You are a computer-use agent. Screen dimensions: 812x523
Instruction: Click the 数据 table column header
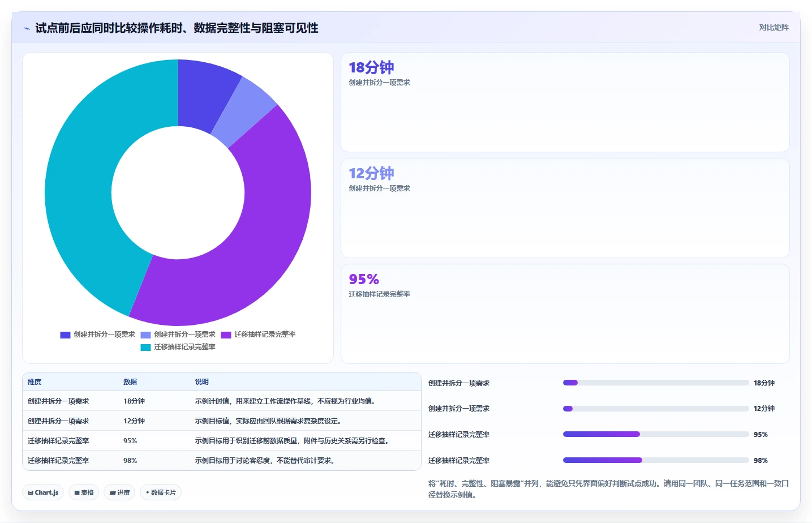coord(130,382)
